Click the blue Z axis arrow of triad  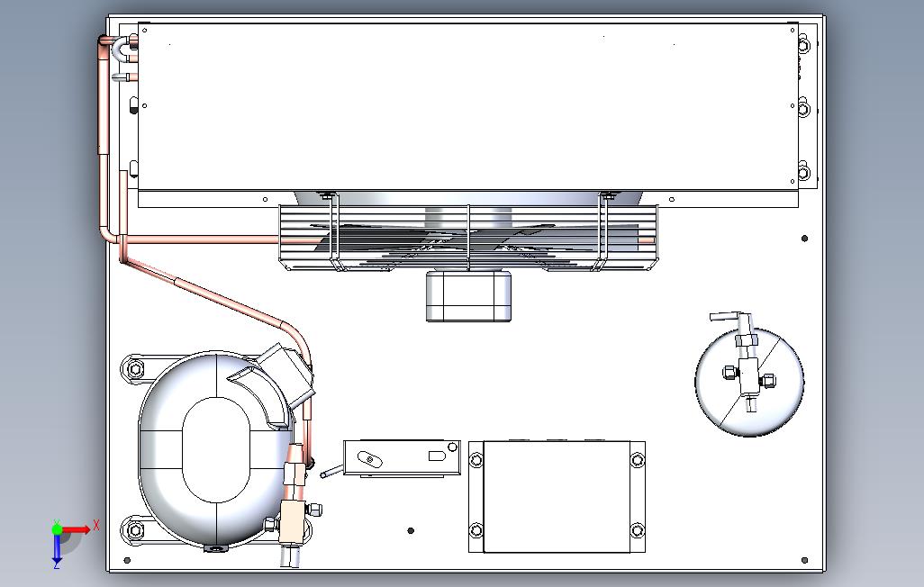(x=57, y=549)
